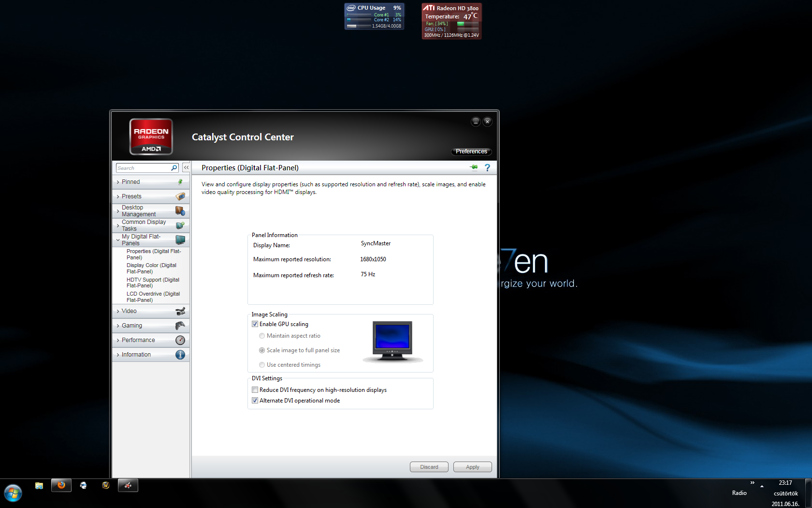The height and width of the screenshot is (508, 812).
Task: Open Windows Explorer from the taskbar
Action: pyautogui.click(x=39, y=485)
